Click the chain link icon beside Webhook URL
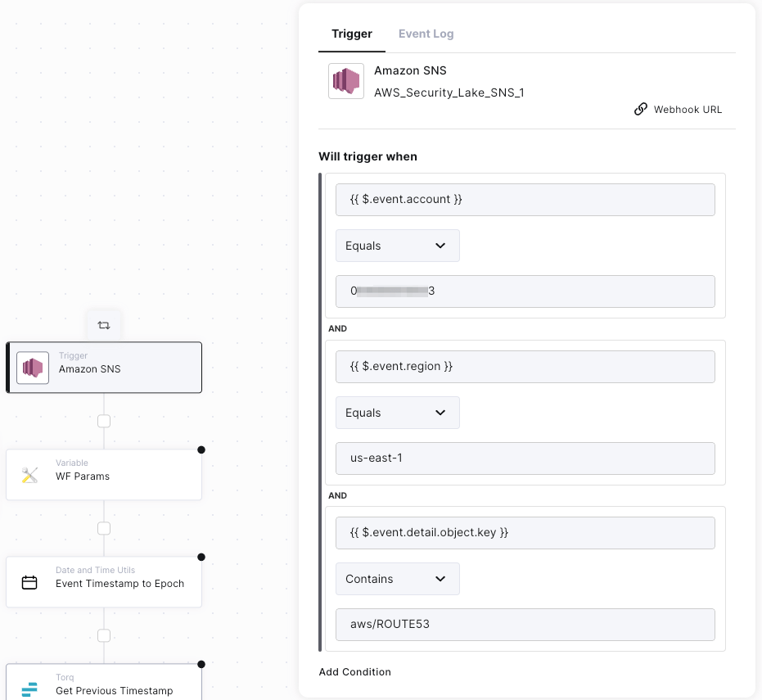 tap(641, 109)
